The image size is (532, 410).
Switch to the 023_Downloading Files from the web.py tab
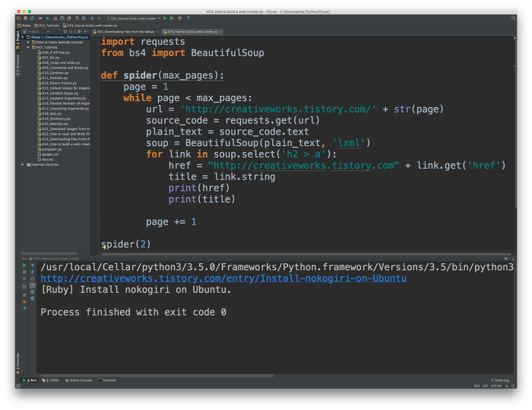click(x=124, y=32)
